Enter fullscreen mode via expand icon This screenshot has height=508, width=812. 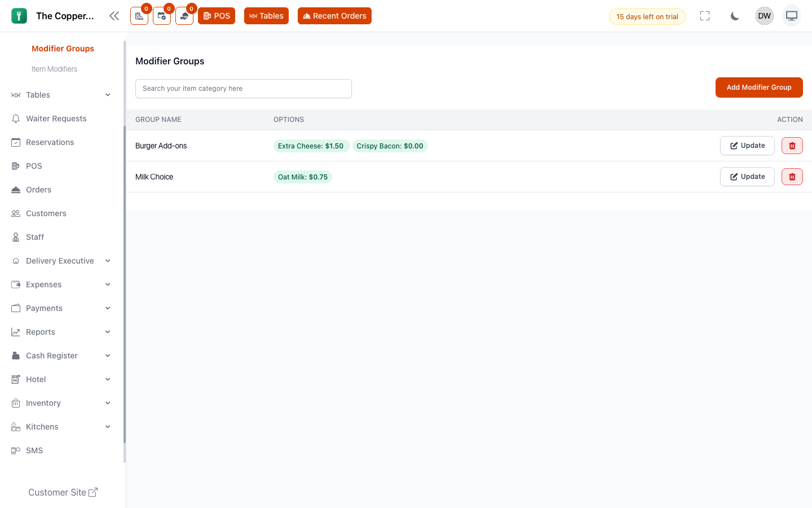click(x=705, y=16)
